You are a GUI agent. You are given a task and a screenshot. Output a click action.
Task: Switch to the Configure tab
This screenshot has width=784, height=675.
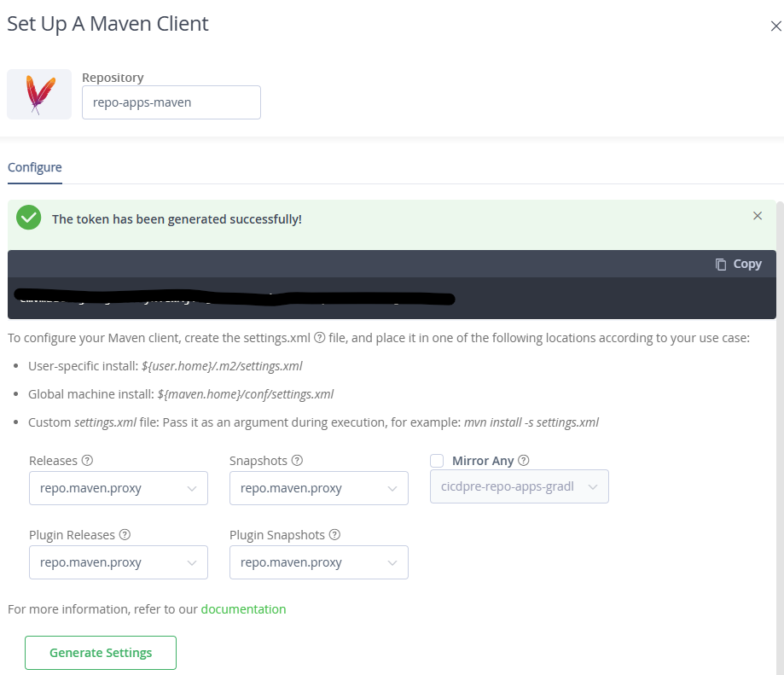point(35,167)
